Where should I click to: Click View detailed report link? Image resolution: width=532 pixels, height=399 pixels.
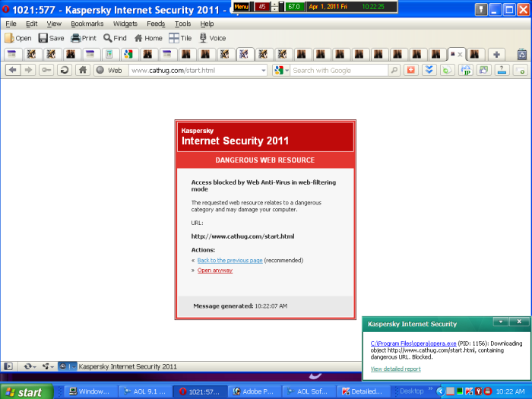click(x=396, y=369)
